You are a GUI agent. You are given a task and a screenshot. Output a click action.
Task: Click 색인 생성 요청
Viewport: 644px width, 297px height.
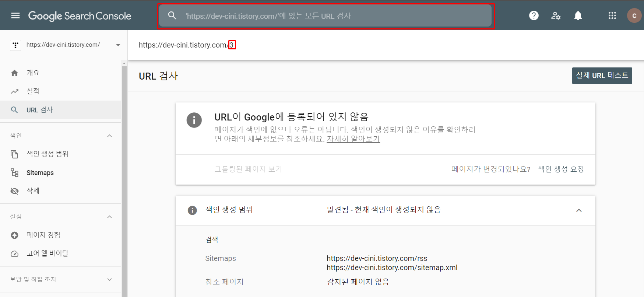pyautogui.click(x=561, y=169)
